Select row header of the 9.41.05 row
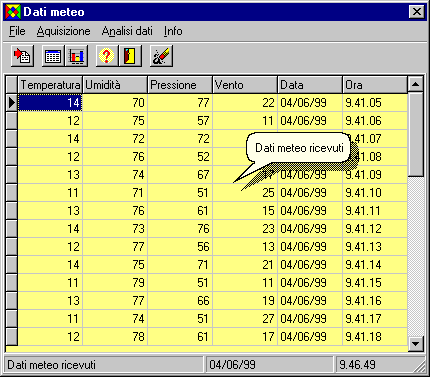Screen dimensions: 430x377 [x=12, y=103]
